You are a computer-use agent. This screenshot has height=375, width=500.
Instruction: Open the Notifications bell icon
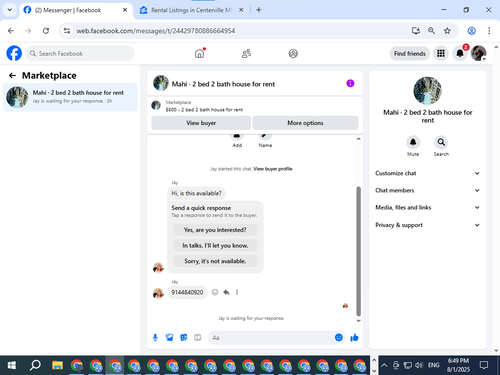click(460, 53)
